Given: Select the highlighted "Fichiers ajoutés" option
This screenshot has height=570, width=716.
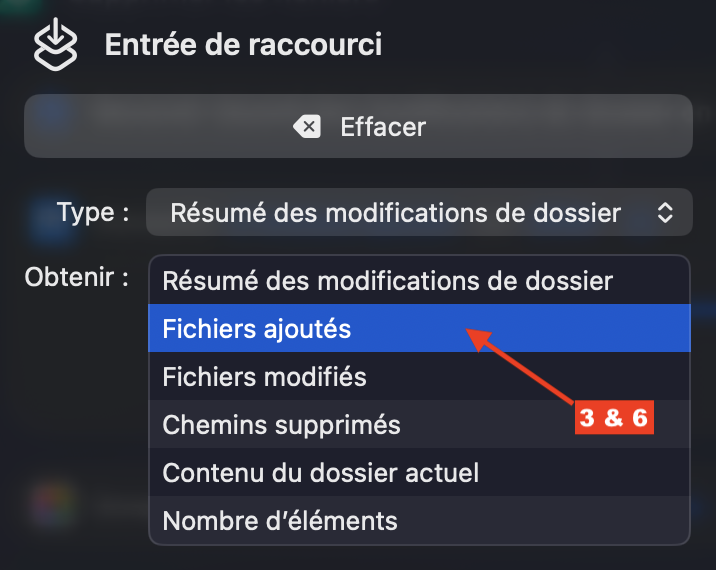Looking at the screenshot, I should click(257, 329).
